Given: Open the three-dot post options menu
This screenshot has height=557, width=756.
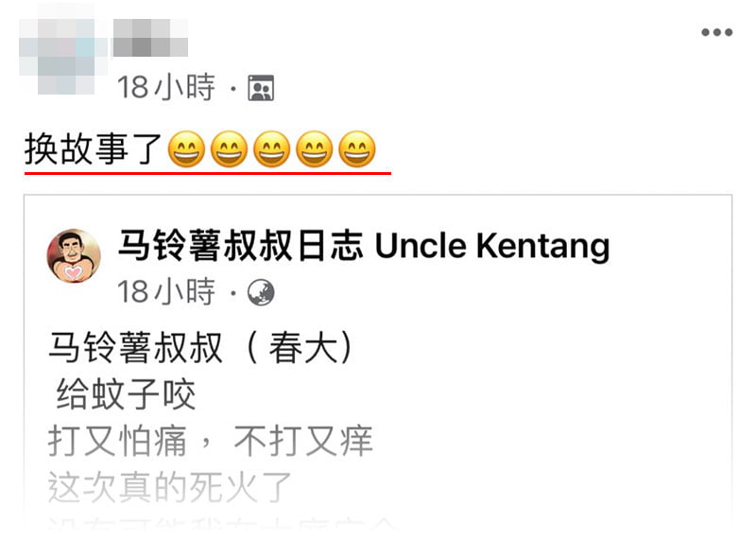Looking at the screenshot, I should [x=716, y=32].
